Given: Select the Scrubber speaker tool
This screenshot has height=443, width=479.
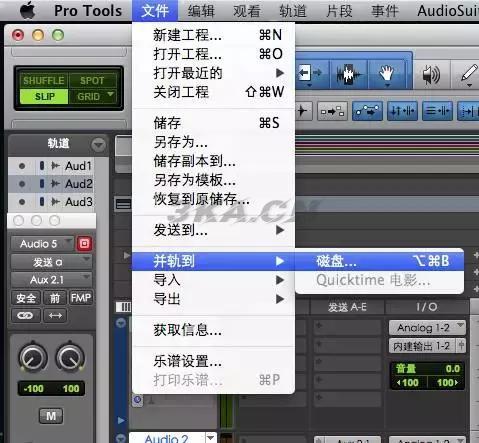Looking at the screenshot, I should click(x=431, y=74).
